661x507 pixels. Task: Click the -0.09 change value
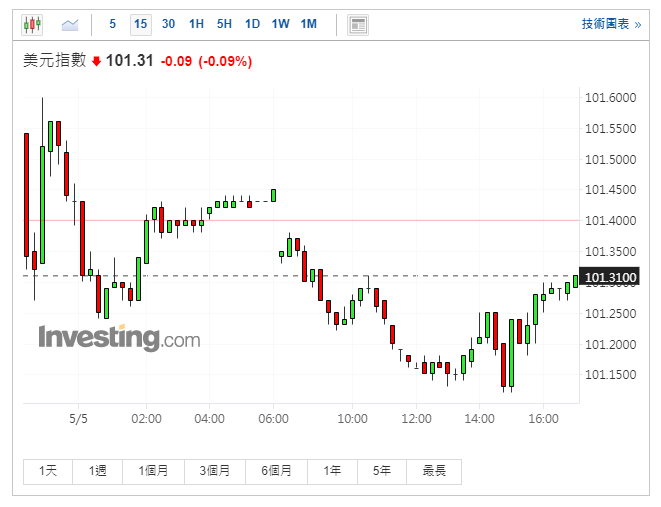176,62
